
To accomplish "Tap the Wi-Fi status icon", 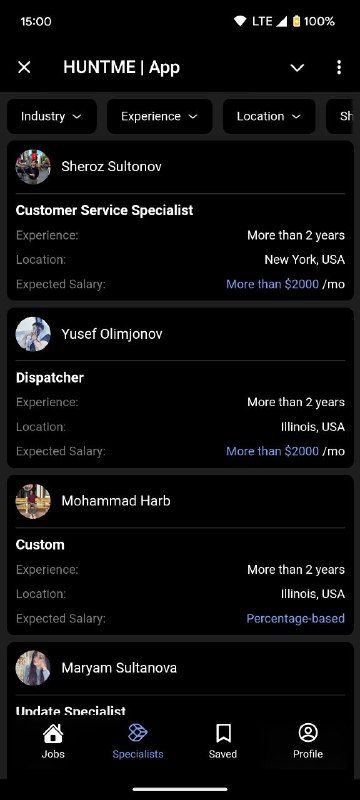I will [240, 21].
